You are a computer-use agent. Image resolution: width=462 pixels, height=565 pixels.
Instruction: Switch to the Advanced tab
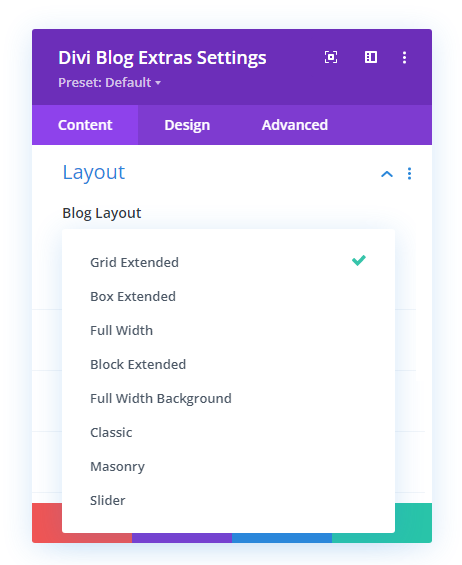[295, 125]
